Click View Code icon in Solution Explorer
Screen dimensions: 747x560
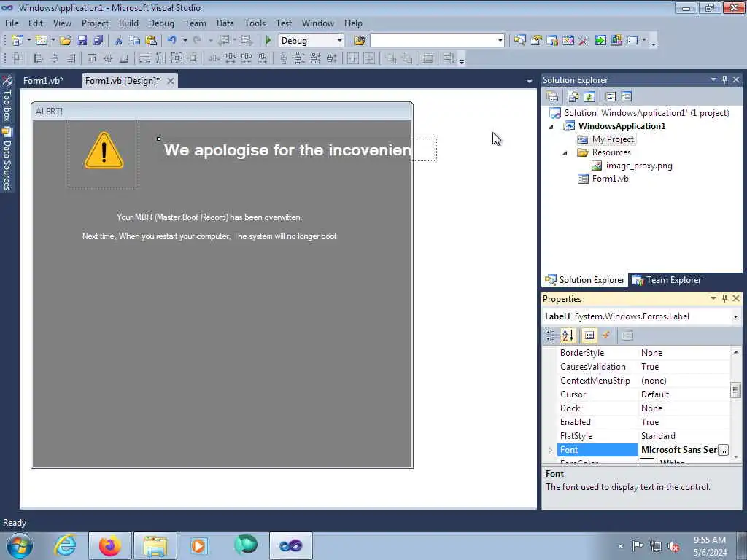611,97
